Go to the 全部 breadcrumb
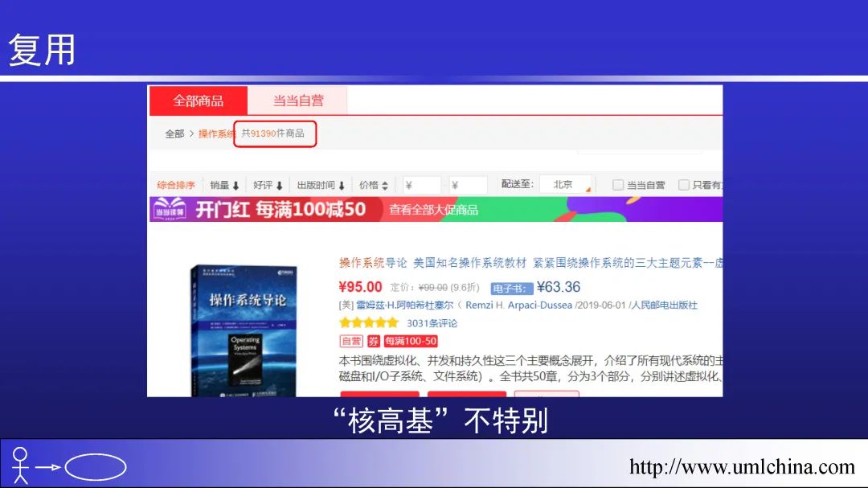 point(174,134)
